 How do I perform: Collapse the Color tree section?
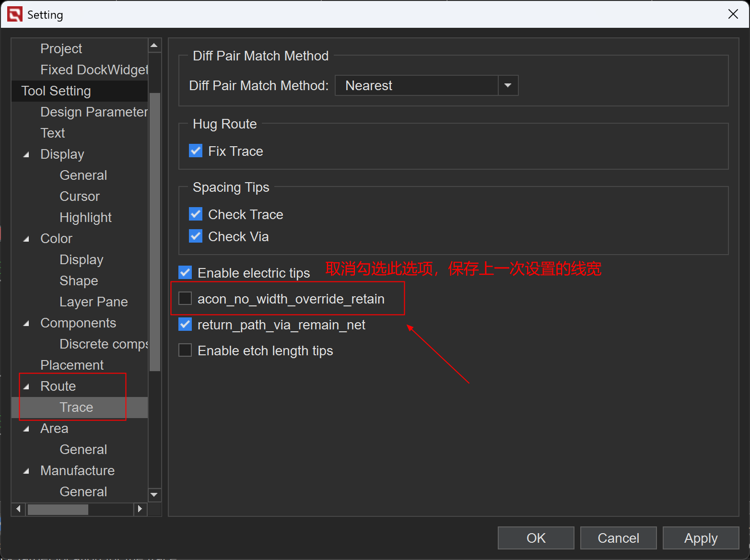click(26, 239)
